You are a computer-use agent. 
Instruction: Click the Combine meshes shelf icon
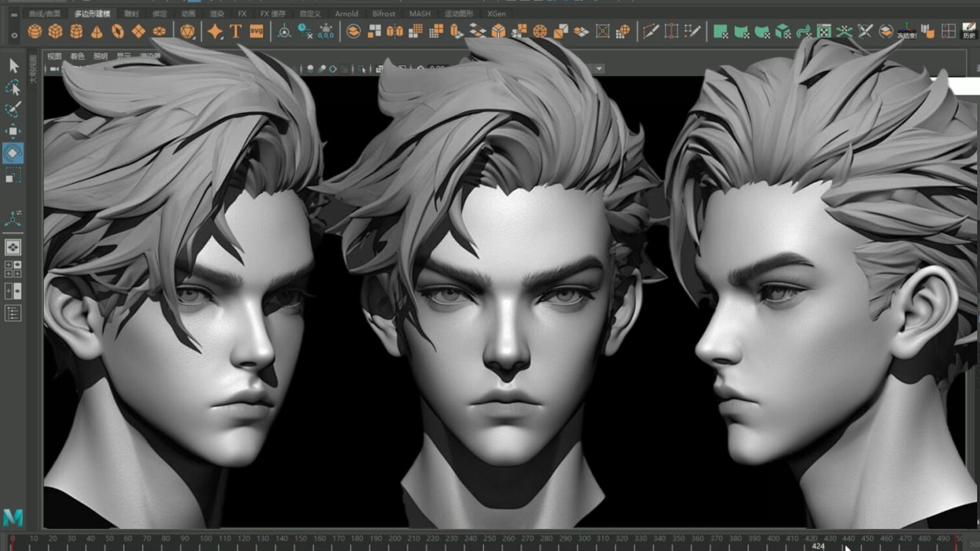tap(353, 31)
